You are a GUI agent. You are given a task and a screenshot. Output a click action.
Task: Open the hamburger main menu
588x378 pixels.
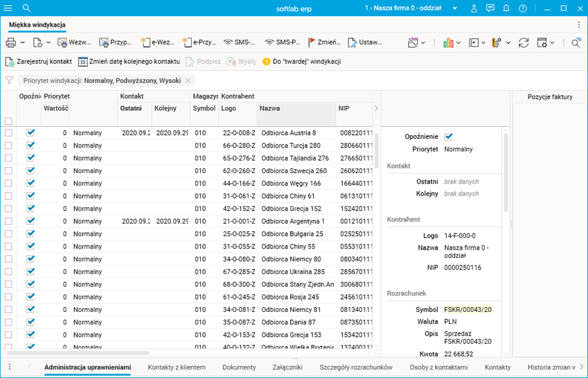8,8
